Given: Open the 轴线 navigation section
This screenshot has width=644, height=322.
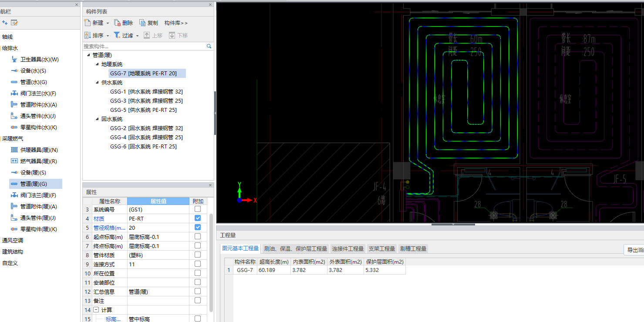Looking at the screenshot, I should (7, 37).
